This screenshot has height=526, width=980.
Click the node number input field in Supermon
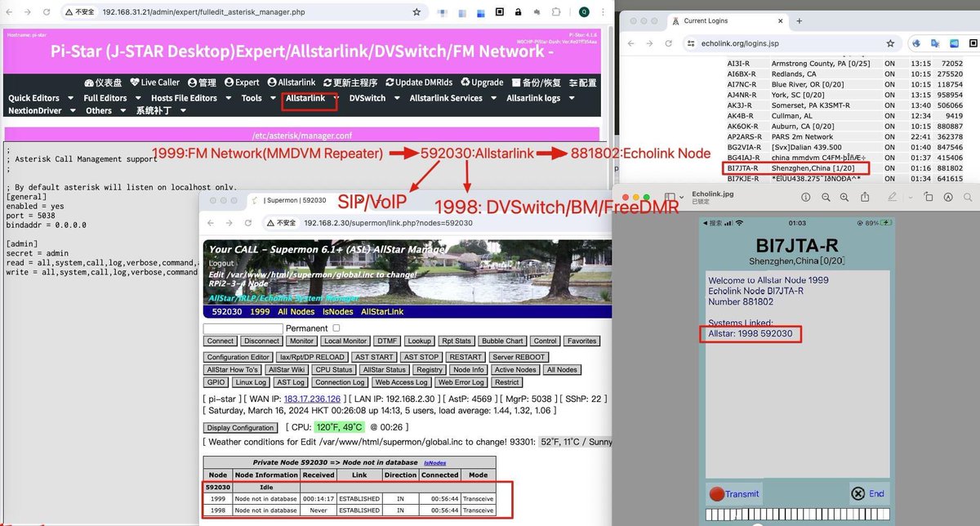pos(243,328)
